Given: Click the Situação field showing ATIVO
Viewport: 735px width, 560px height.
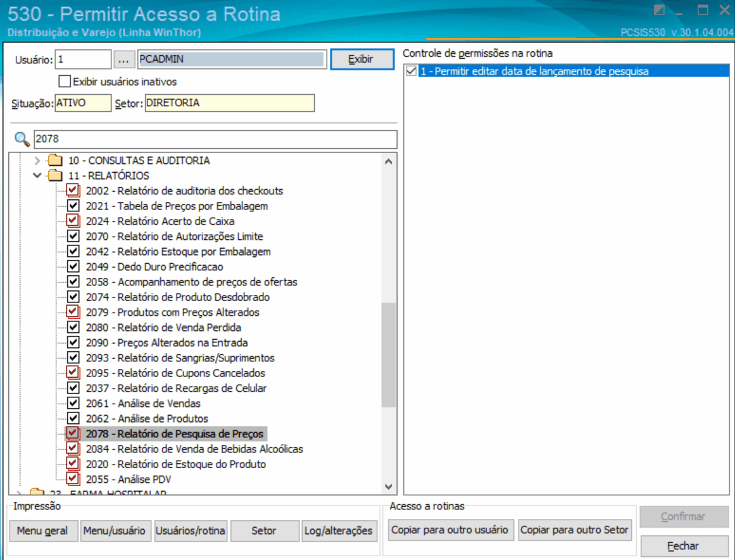Looking at the screenshot, I should [x=83, y=103].
